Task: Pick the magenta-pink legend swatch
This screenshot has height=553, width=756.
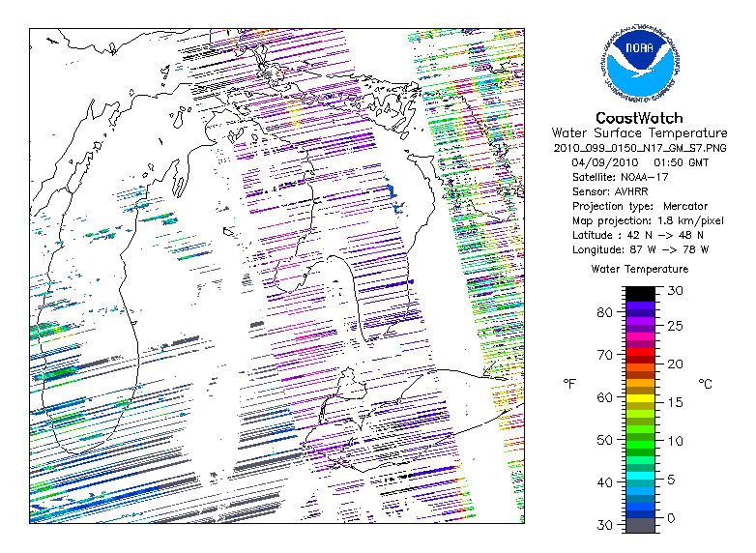Action: [x=640, y=336]
